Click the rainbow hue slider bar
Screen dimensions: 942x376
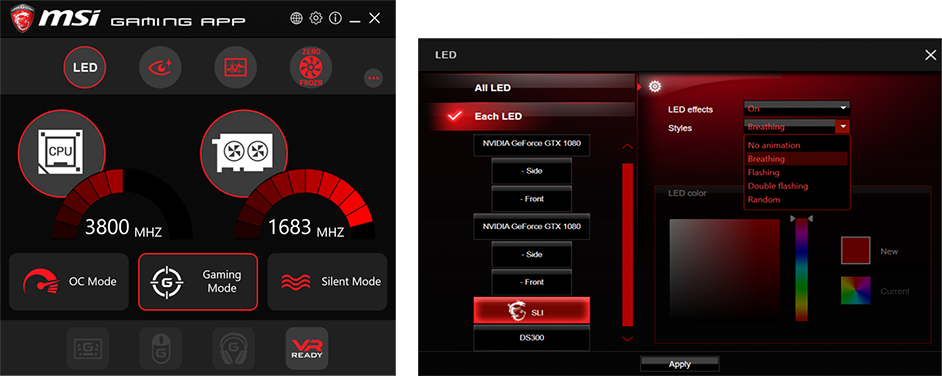click(801, 270)
